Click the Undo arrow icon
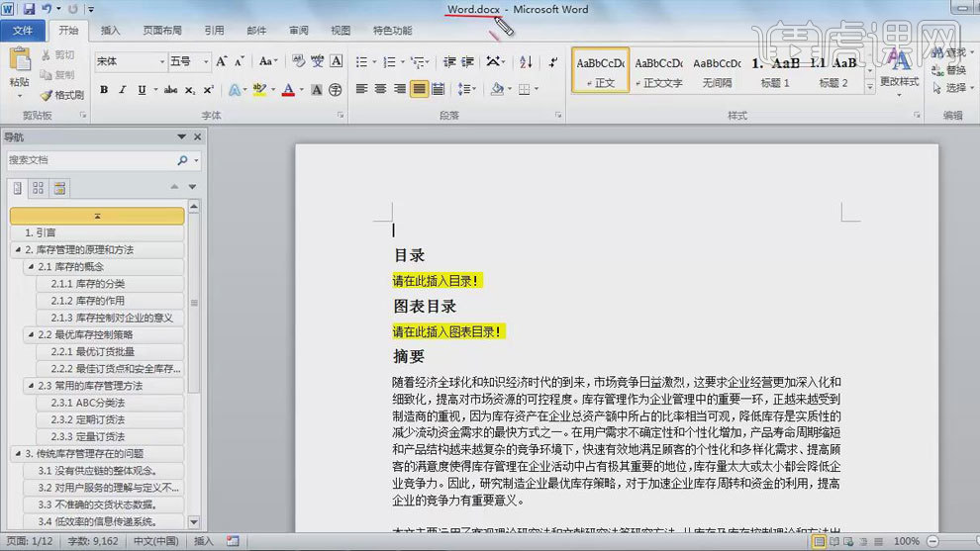Viewport: 980px width, 551px height. point(47,9)
